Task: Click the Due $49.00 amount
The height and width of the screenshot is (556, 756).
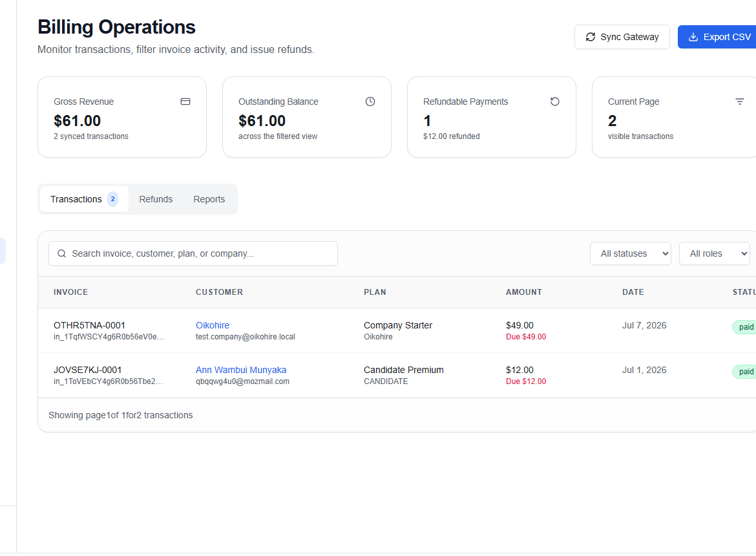Action: [x=526, y=337]
